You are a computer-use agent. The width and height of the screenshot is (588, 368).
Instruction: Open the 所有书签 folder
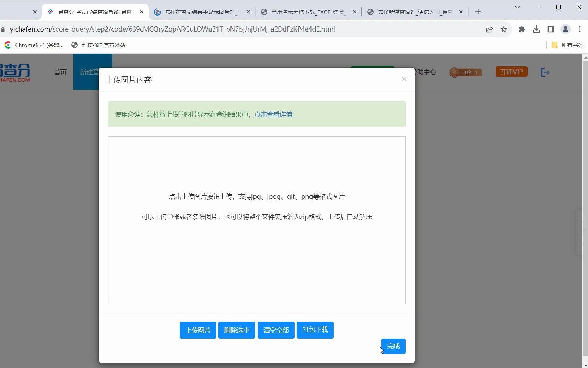(x=567, y=45)
